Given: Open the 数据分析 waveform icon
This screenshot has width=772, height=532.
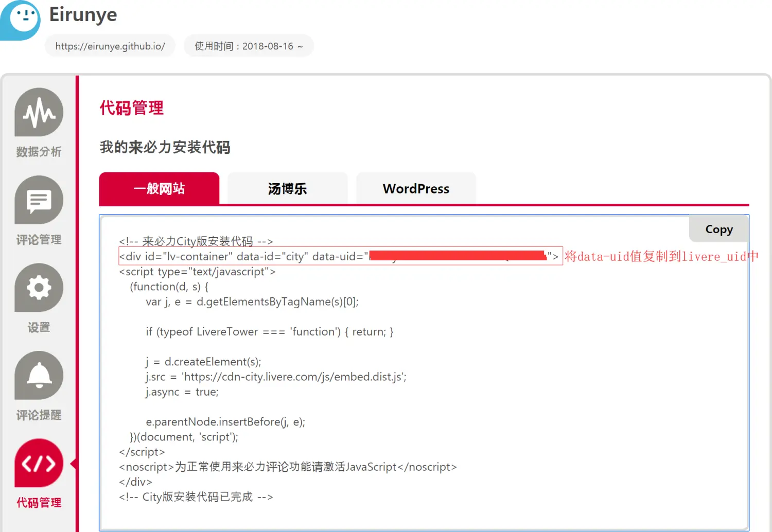Looking at the screenshot, I should [39, 112].
